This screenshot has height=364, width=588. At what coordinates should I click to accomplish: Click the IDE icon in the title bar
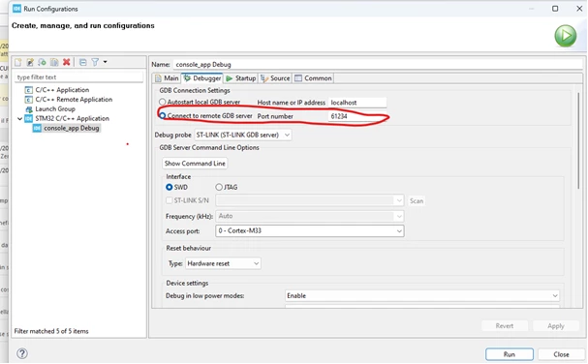(x=16, y=9)
